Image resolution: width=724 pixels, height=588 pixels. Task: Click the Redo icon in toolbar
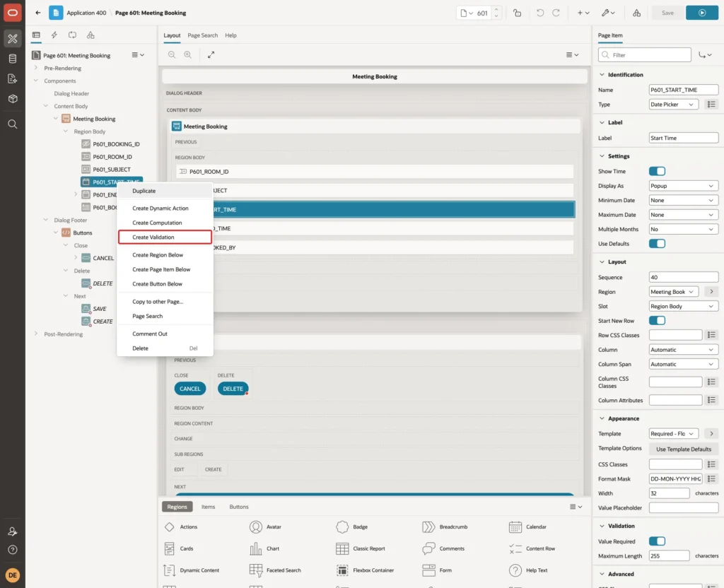(556, 13)
